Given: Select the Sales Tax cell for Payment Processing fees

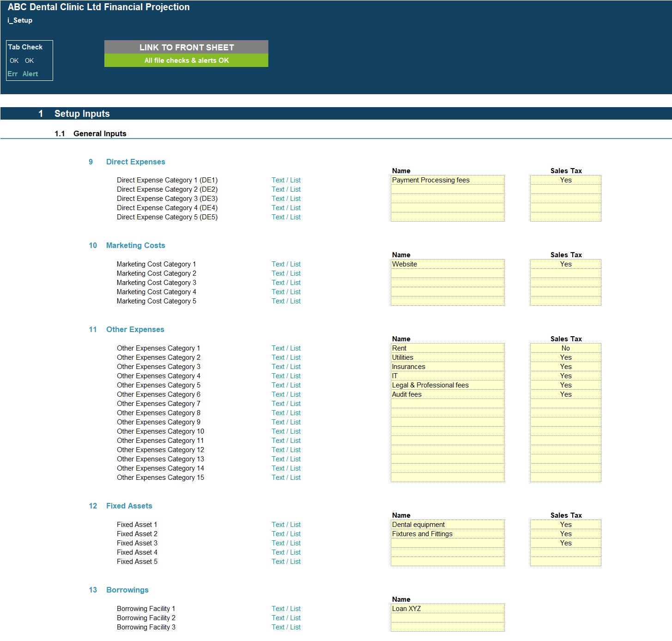Looking at the screenshot, I should [566, 180].
